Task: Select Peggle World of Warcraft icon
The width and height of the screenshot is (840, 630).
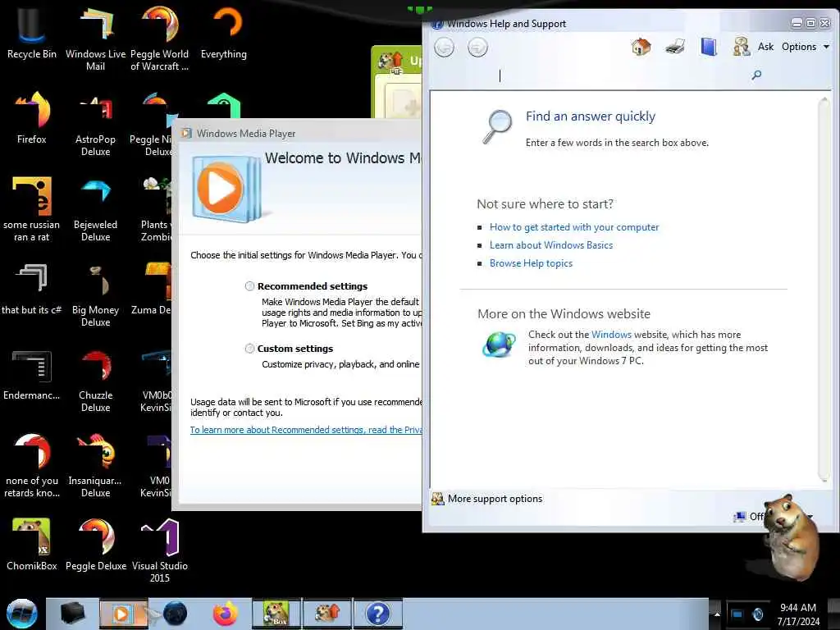Action: point(159,39)
